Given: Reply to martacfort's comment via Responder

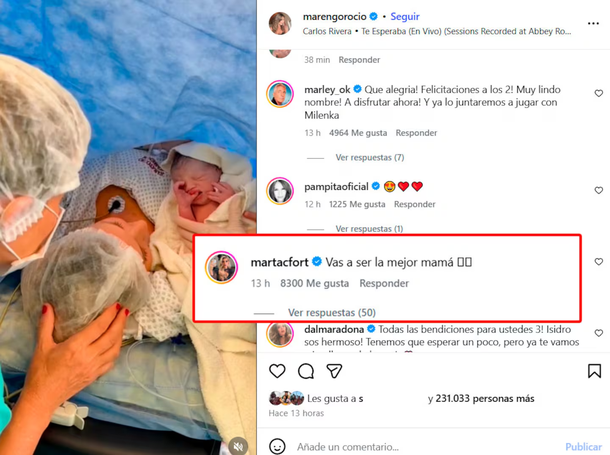Looking at the screenshot, I should [384, 283].
